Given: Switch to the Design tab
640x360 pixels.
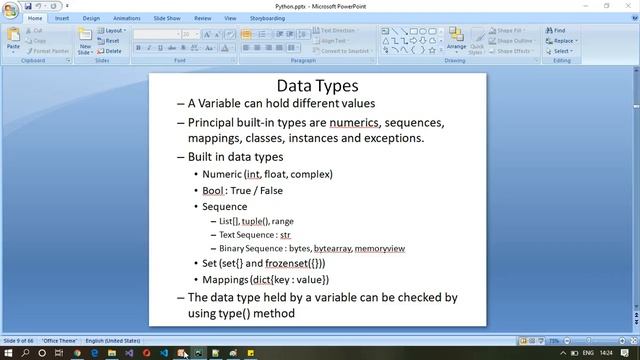Looking at the screenshot, I should point(91,18).
